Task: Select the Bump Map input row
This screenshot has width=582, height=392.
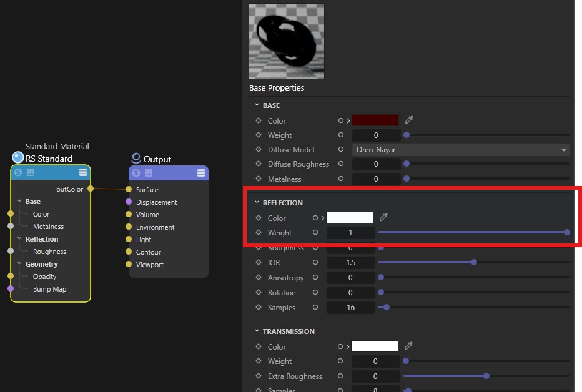Action: [x=49, y=289]
